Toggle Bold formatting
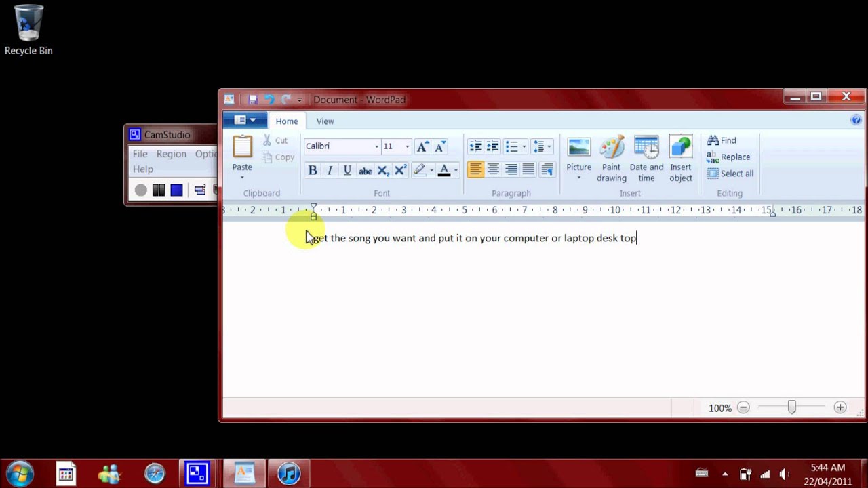Image resolution: width=868 pixels, height=488 pixels. tap(313, 170)
